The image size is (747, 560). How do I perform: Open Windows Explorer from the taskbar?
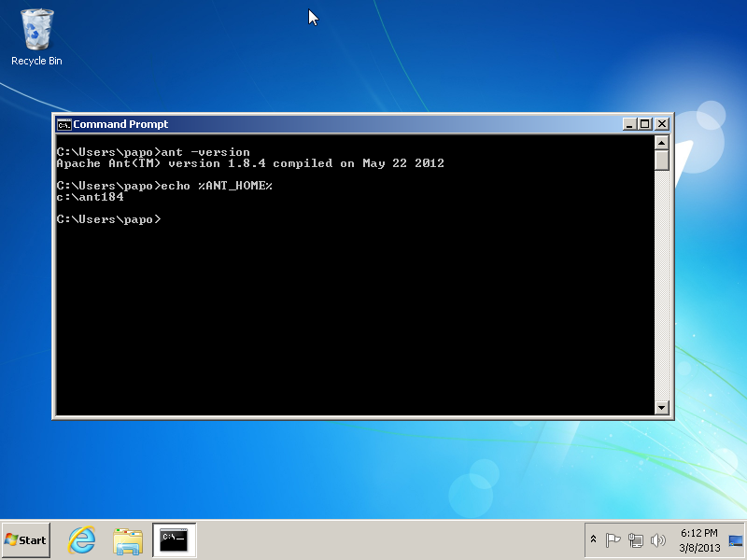pos(128,541)
